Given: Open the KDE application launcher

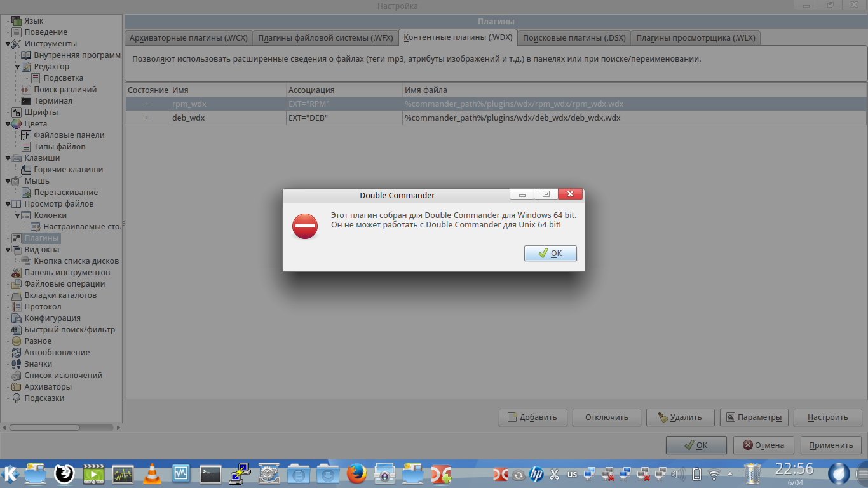Looking at the screenshot, I should [x=10, y=473].
